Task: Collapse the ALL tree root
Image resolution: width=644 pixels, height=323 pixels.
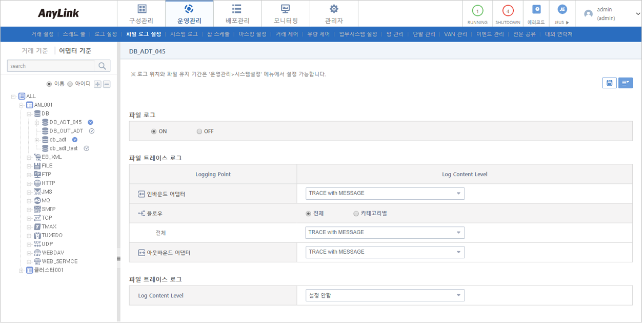Action: (x=13, y=96)
